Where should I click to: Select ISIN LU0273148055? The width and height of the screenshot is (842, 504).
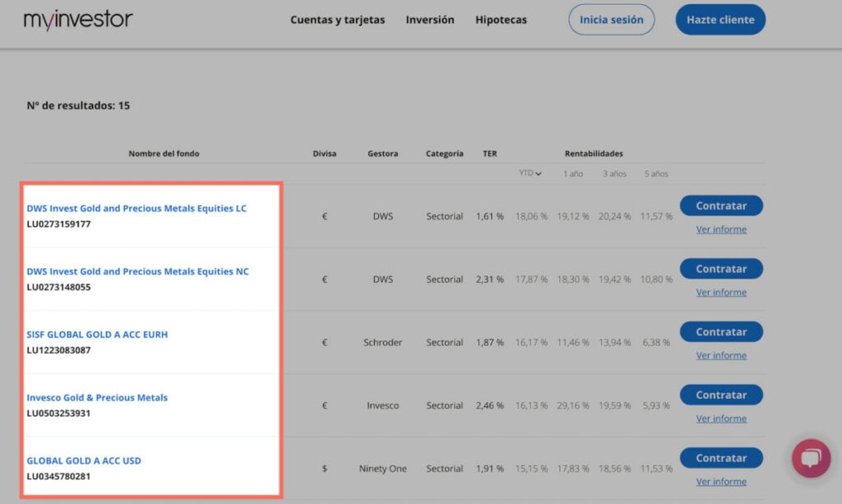click(x=58, y=287)
